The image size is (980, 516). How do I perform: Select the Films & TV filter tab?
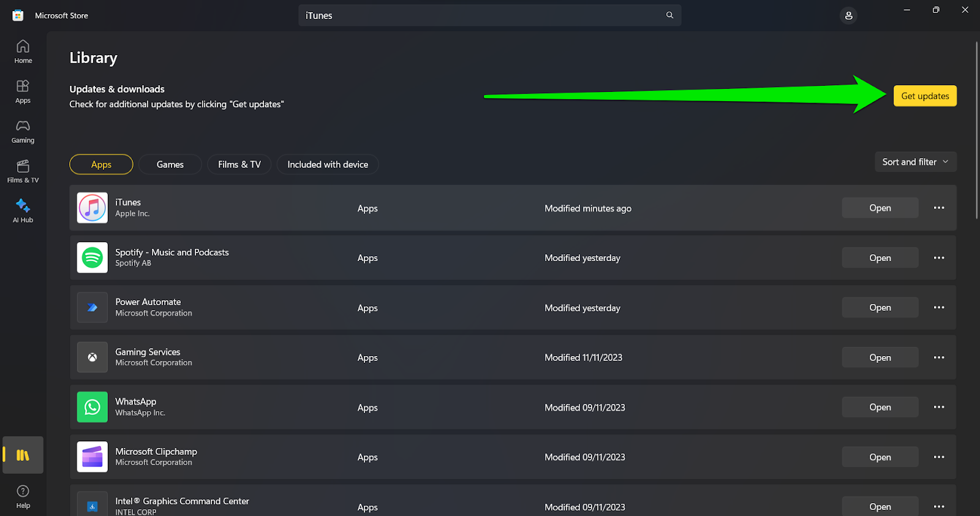pos(239,164)
